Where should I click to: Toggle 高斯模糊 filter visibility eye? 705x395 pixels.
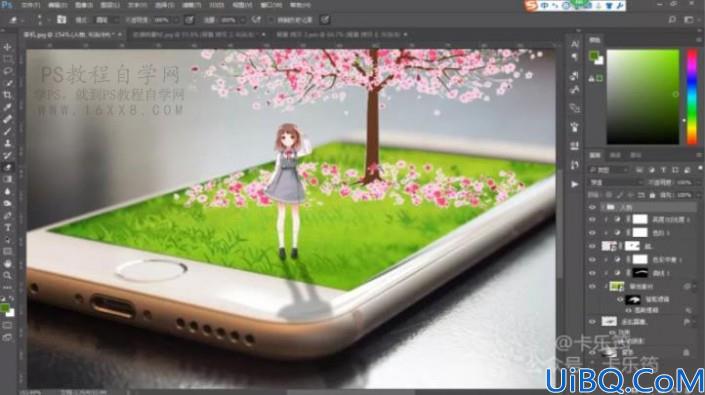point(629,310)
